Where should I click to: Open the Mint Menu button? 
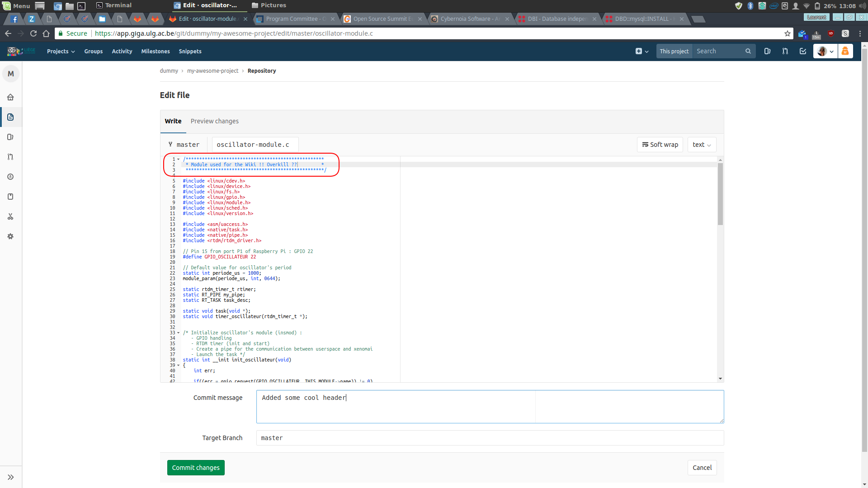[x=16, y=5]
